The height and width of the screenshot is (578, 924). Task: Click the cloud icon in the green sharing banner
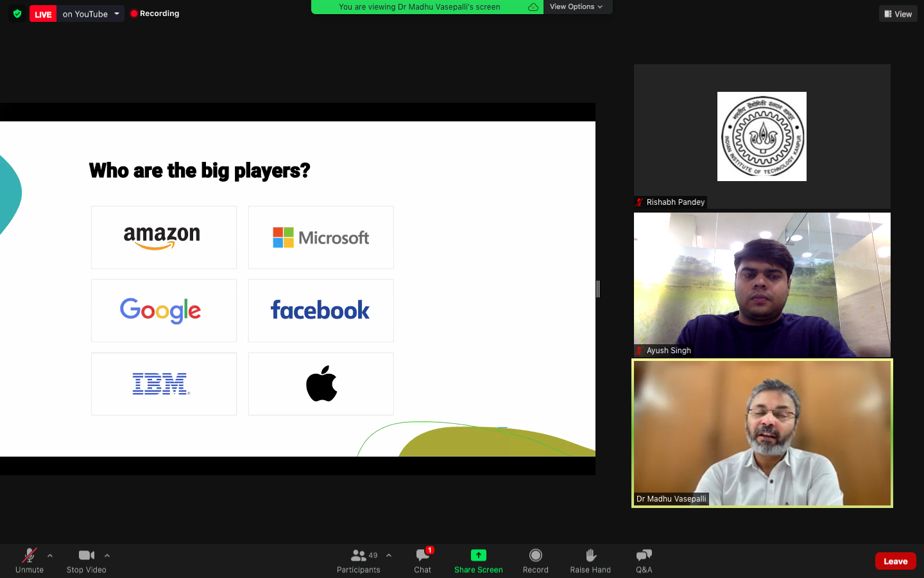pos(533,7)
